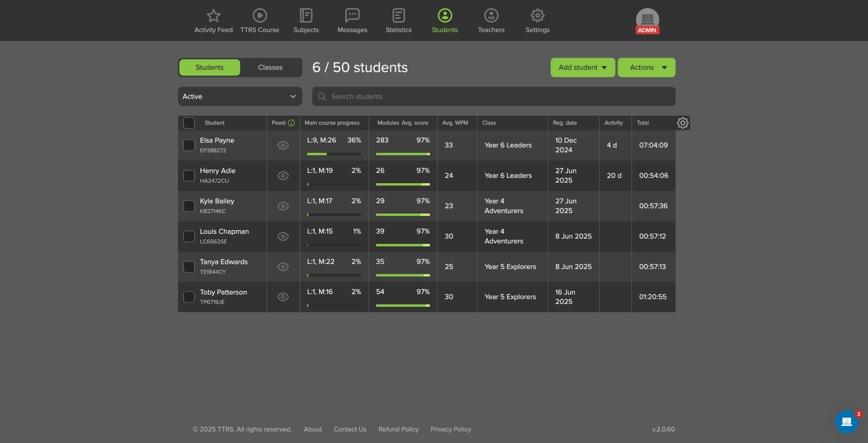This screenshot has width=868, height=443.
Task: Tick the select-all students checkbox
Action: [189, 123]
